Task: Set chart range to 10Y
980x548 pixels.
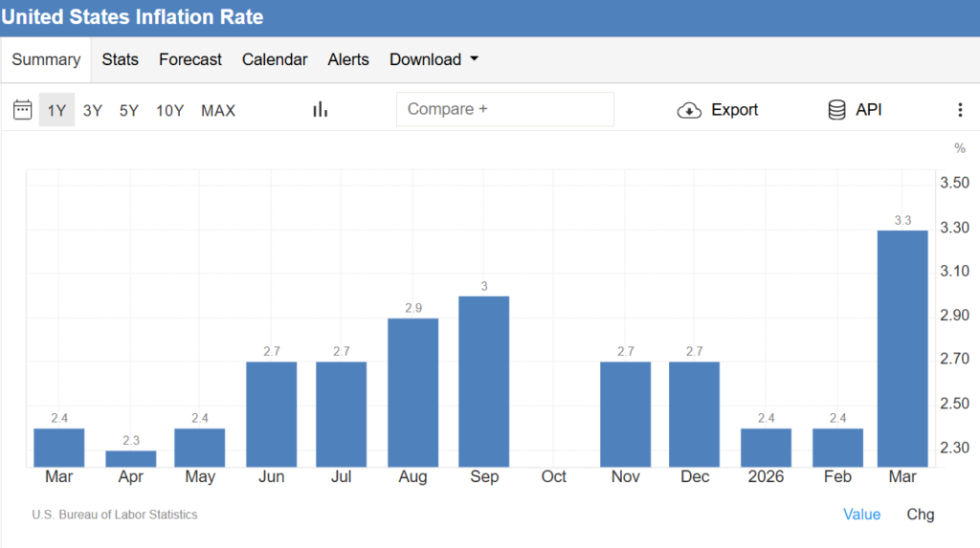Action: (x=169, y=111)
